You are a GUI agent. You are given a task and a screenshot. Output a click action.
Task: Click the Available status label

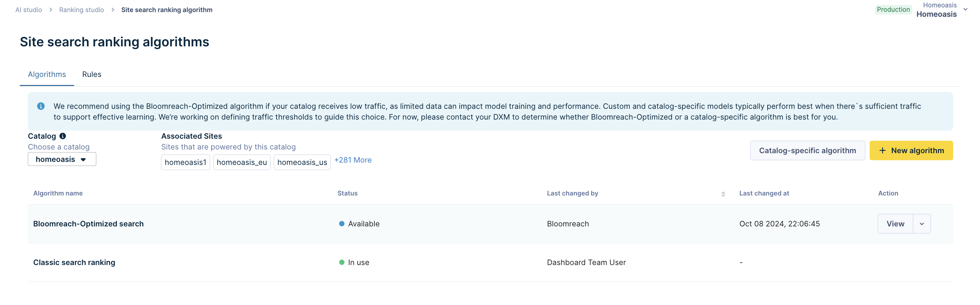[x=364, y=224]
